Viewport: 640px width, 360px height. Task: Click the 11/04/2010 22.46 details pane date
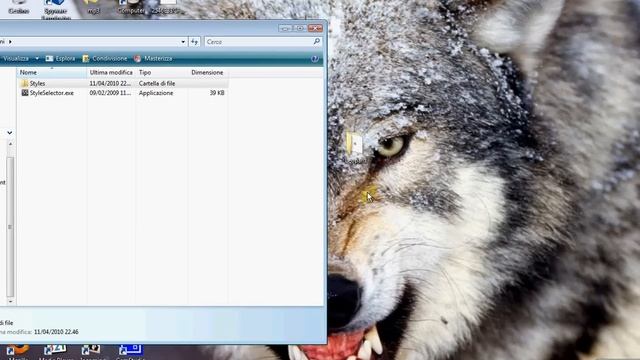(56, 332)
